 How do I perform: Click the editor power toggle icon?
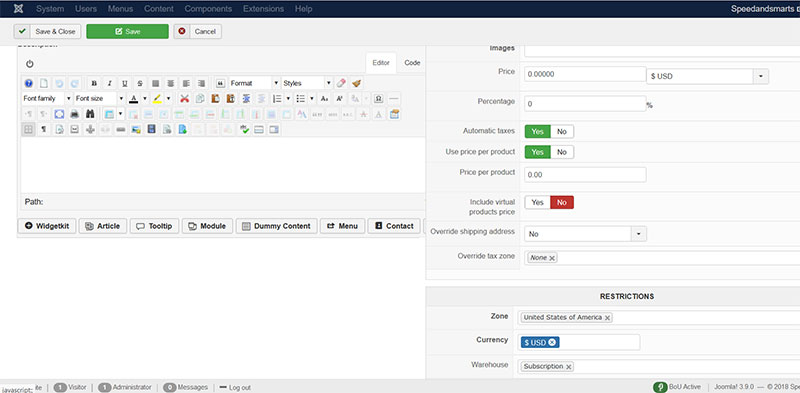tap(30, 64)
